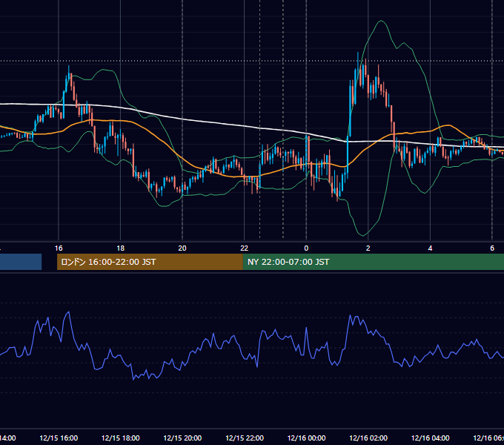Click the 2 hour tick label
Image resolution: width=504 pixels, height=445 pixels.
368,248
